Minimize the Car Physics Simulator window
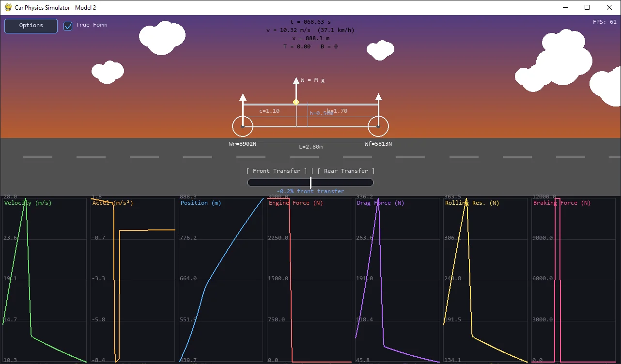Screen dimensions: 621x364 point(565,7)
